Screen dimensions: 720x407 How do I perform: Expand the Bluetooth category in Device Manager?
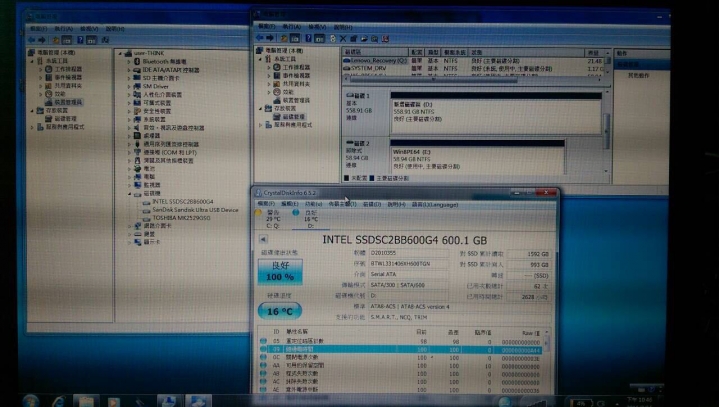point(129,62)
